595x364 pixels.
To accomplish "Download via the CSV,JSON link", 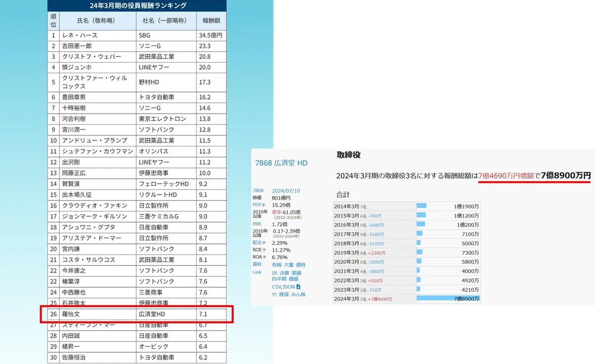I will click(284, 287).
